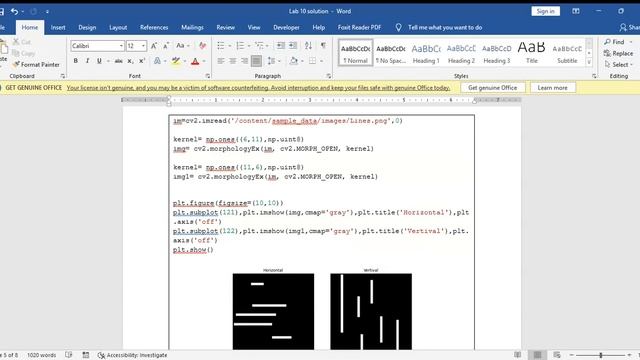Image resolution: width=640 pixels, height=360 pixels.
Task: Decrease paragraph indent
Action: tap(280, 46)
